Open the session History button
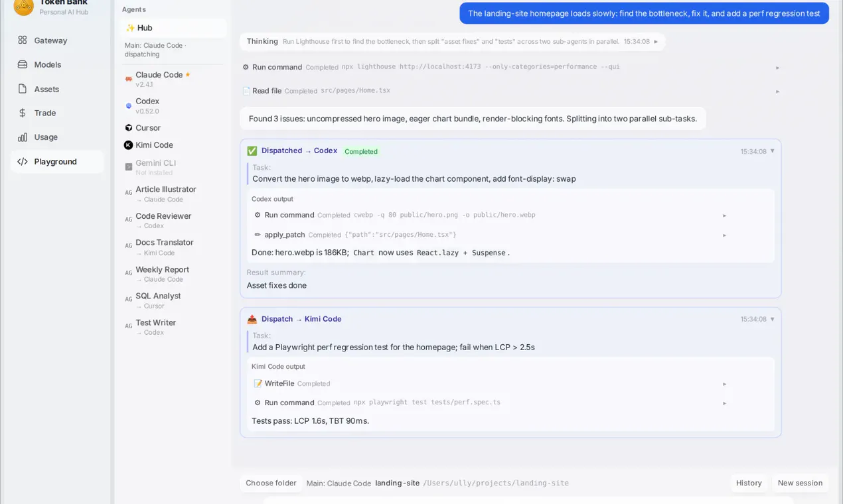 click(749, 483)
